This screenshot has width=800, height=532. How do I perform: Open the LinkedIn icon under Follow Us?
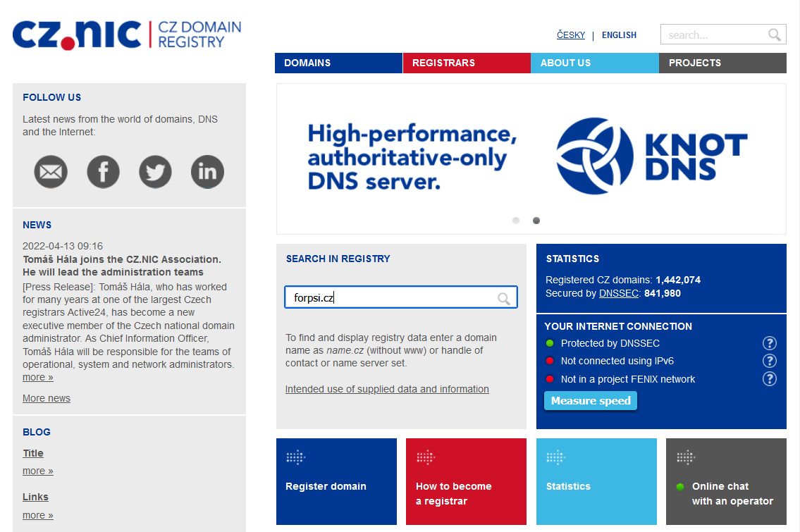(x=207, y=172)
